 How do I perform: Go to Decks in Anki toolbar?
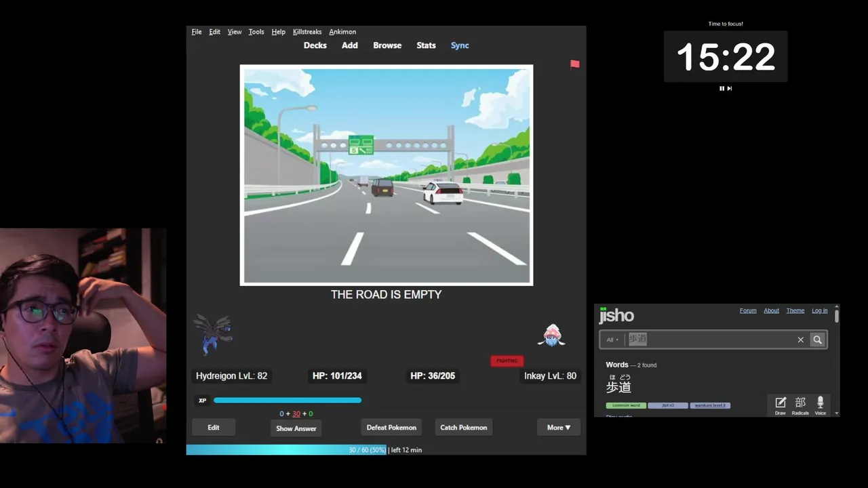[x=315, y=45]
